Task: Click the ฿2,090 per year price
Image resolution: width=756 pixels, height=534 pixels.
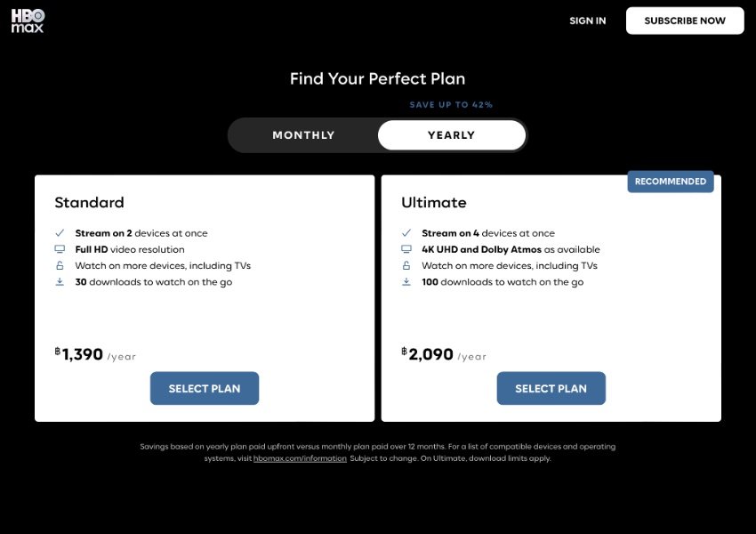Action: (x=444, y=354)
